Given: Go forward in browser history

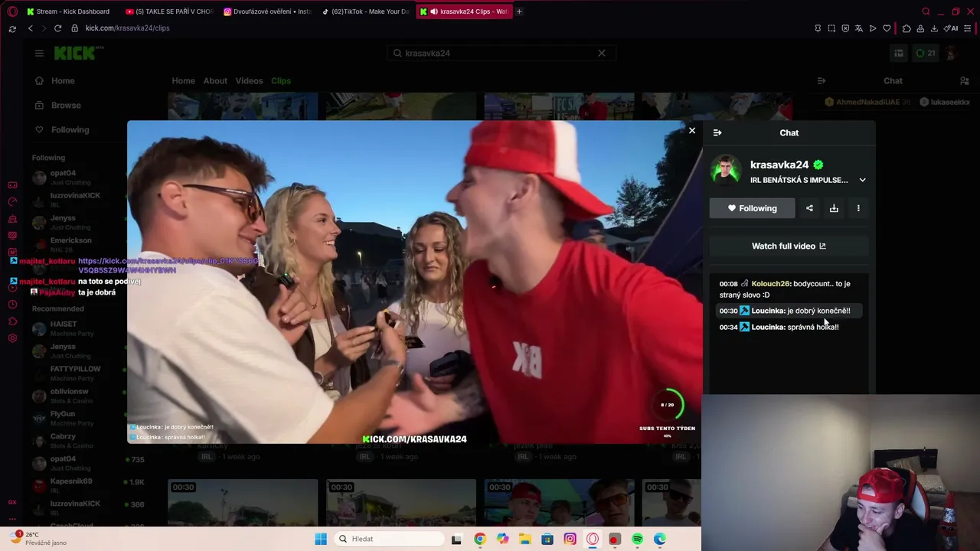Looking at the screenshot, I should tap(43, 28).
